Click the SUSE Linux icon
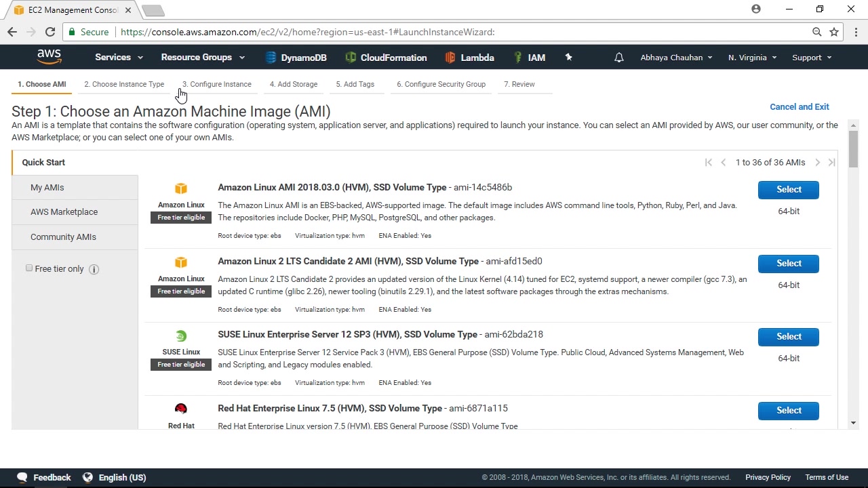The height and width of the screenshot is (488, 868). tap(181, 335)
